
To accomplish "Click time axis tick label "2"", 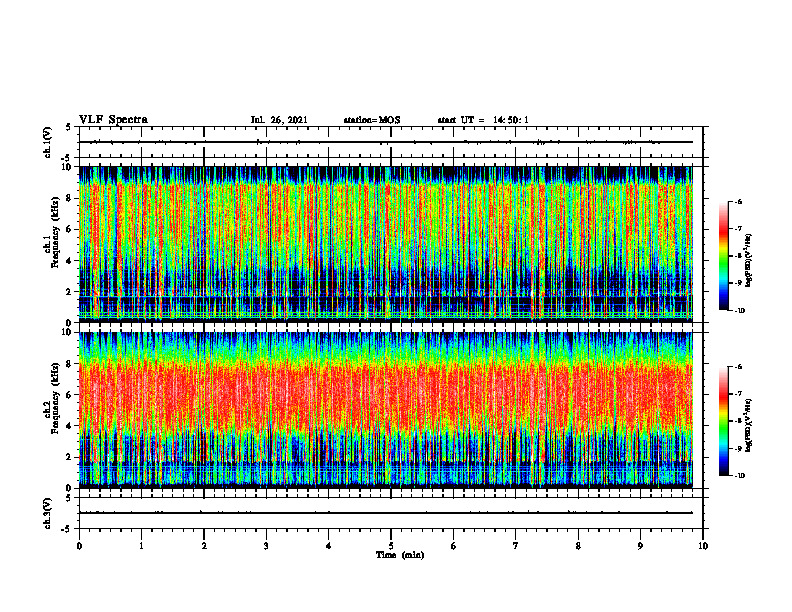I will tap(204, 546).
